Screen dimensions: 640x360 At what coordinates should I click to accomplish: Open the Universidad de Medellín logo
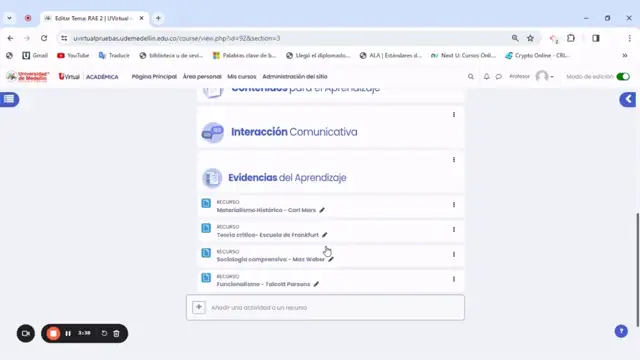click(x=28, y=76)
